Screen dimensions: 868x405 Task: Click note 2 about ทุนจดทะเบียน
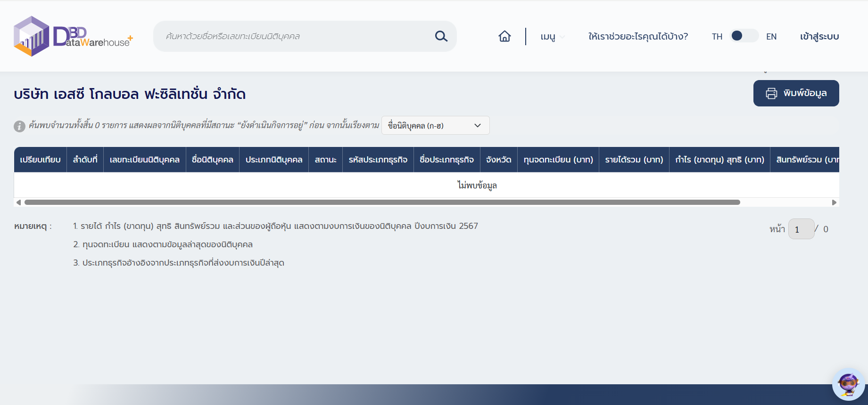click(163, 244)
